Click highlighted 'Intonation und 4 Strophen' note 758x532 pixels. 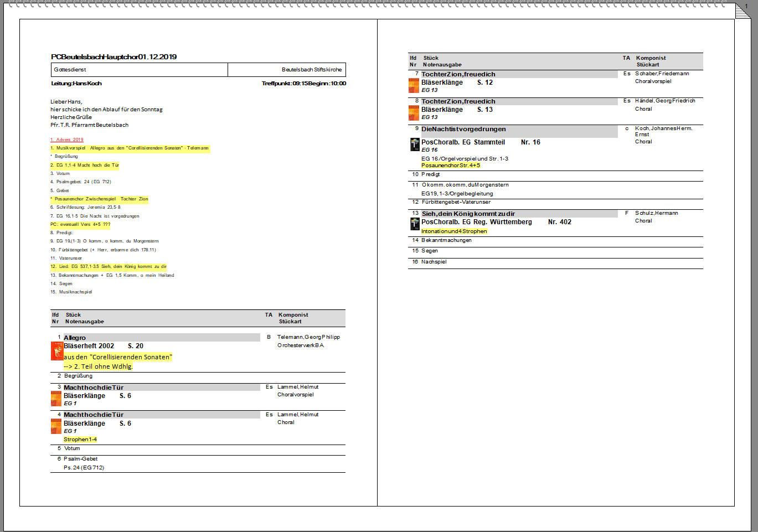(454, 231)
